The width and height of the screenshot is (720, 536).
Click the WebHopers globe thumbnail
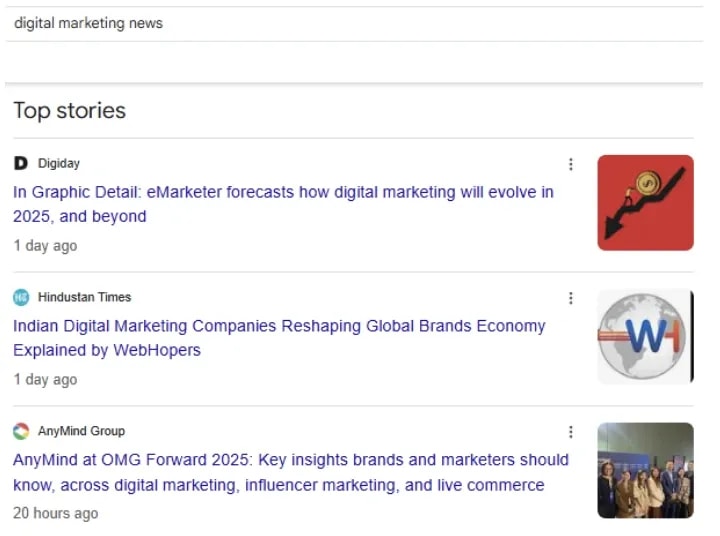(645, 336)
